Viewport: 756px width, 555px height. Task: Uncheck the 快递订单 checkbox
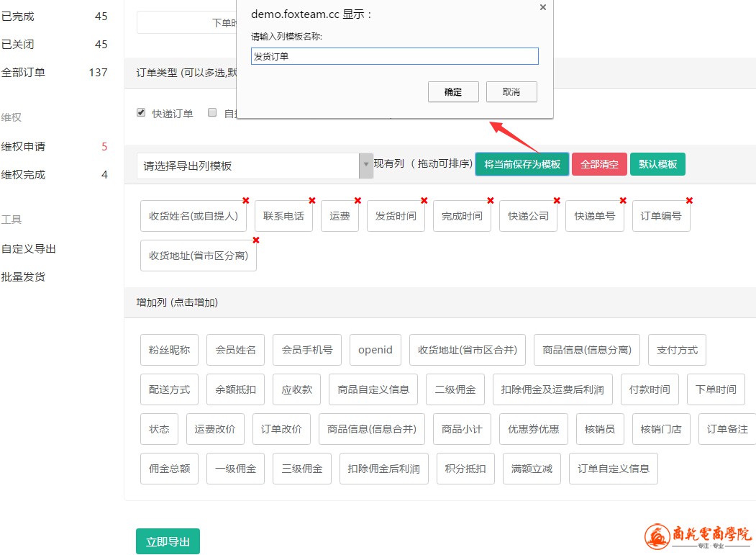142,113
